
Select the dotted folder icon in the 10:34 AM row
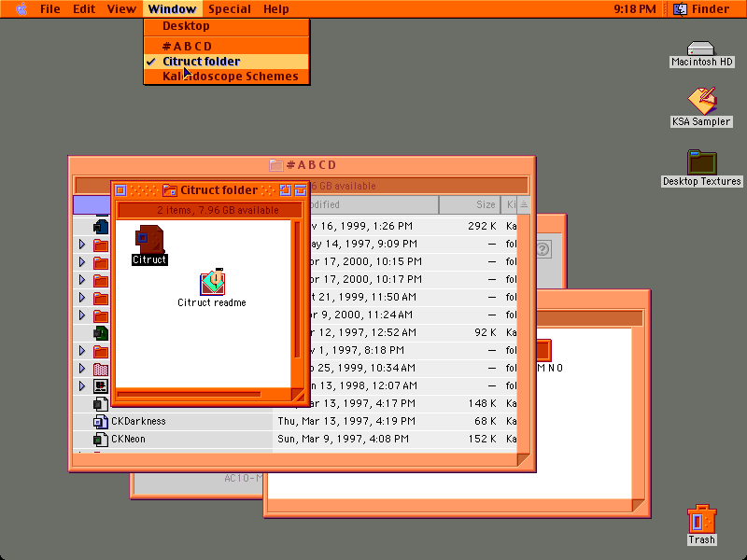101,369
